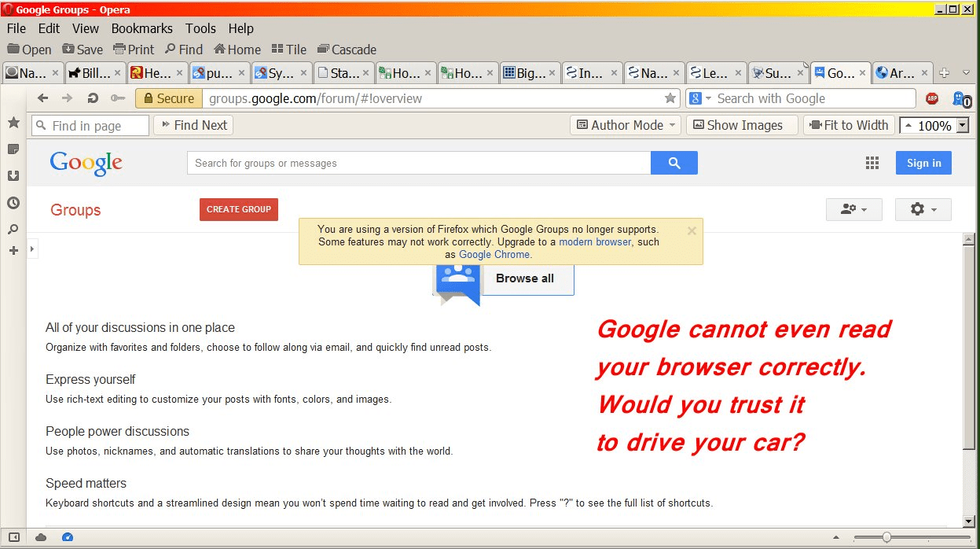Screen dimensions: 980x549
Task: Click the page scrollbar down arrow
Action: click(x=969, y=521)
